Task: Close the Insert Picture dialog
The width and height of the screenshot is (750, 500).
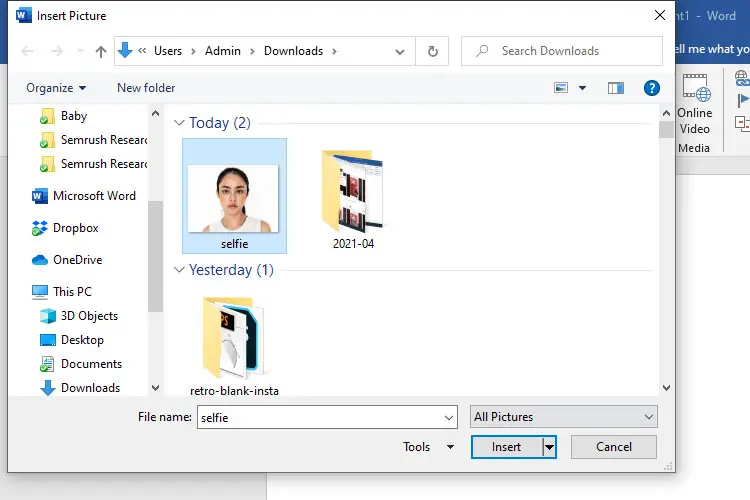Action: tap(660, 15)
